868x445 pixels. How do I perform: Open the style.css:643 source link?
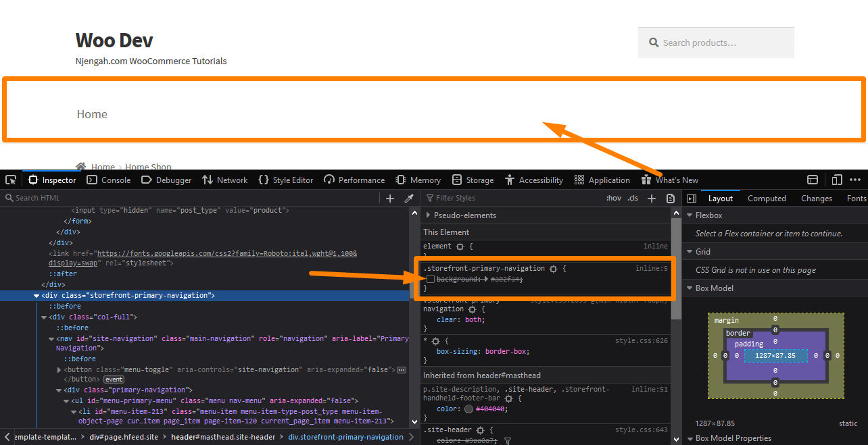(642, 430)
